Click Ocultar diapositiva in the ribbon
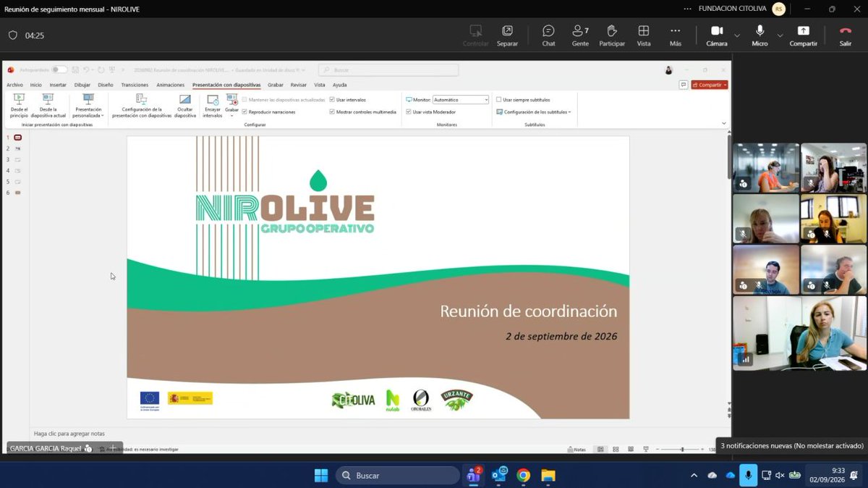The image size is (868, 488). tap(185, 106)
